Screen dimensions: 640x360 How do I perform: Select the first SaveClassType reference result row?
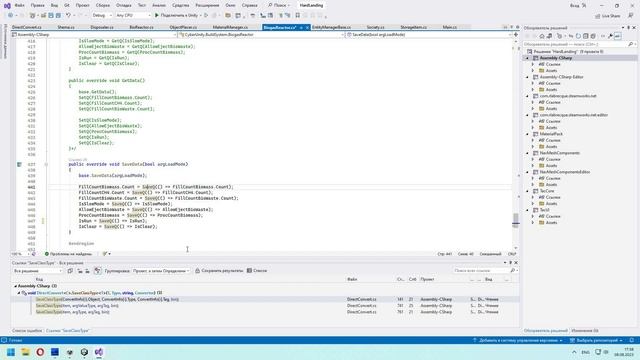(x=265, y=300)
